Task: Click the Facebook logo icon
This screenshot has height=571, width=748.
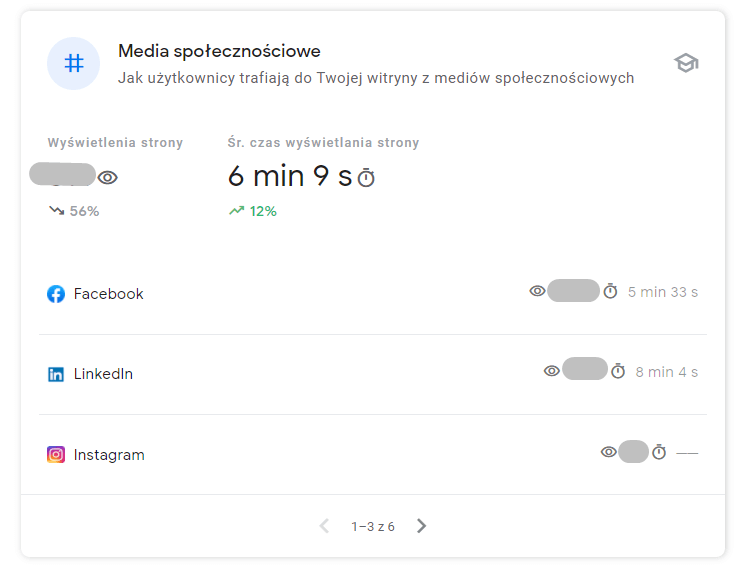Action: pos(56,294)
